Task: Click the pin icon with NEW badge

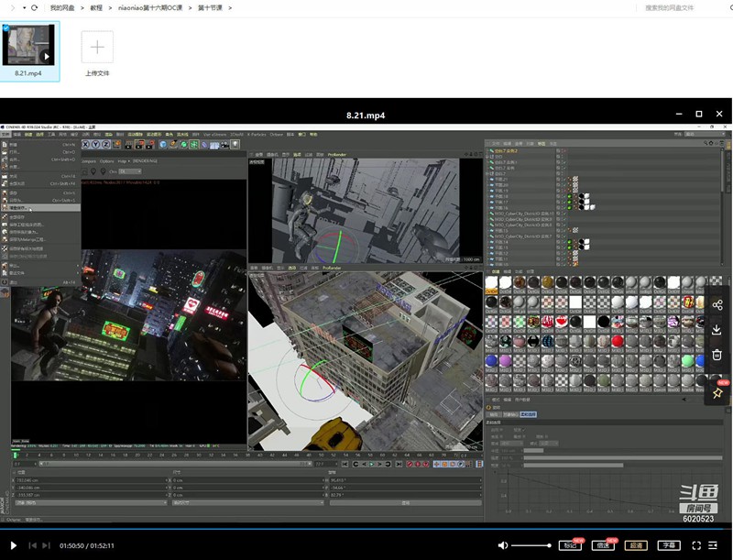Action: [x=717, y=391]
